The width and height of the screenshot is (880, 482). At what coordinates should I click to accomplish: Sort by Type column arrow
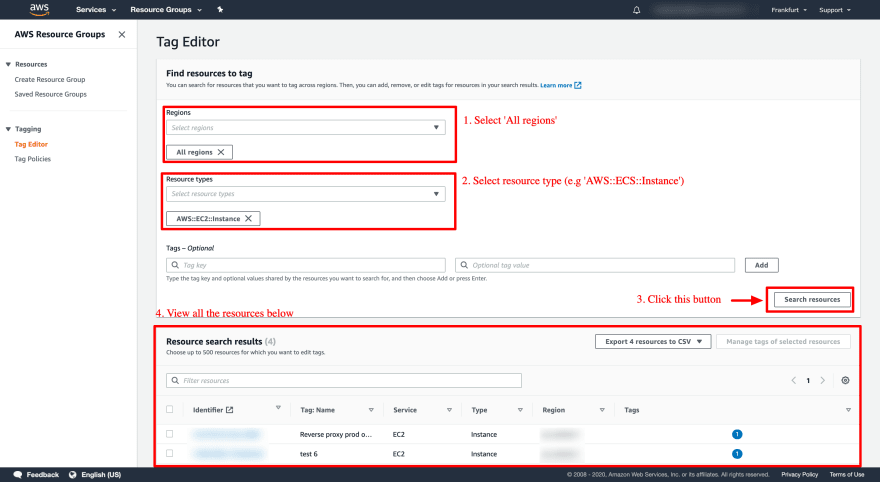click(520, 410)
